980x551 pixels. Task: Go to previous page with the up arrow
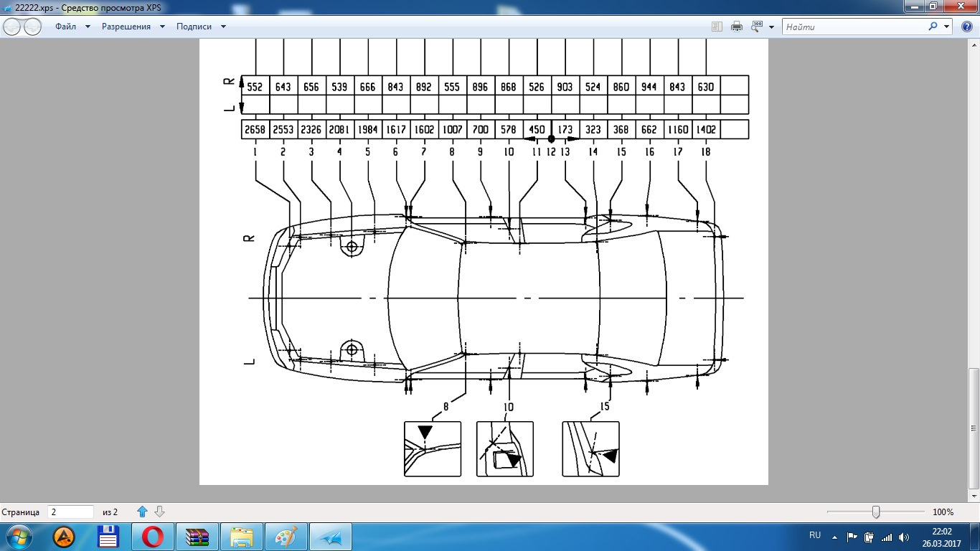click(142, 512)
